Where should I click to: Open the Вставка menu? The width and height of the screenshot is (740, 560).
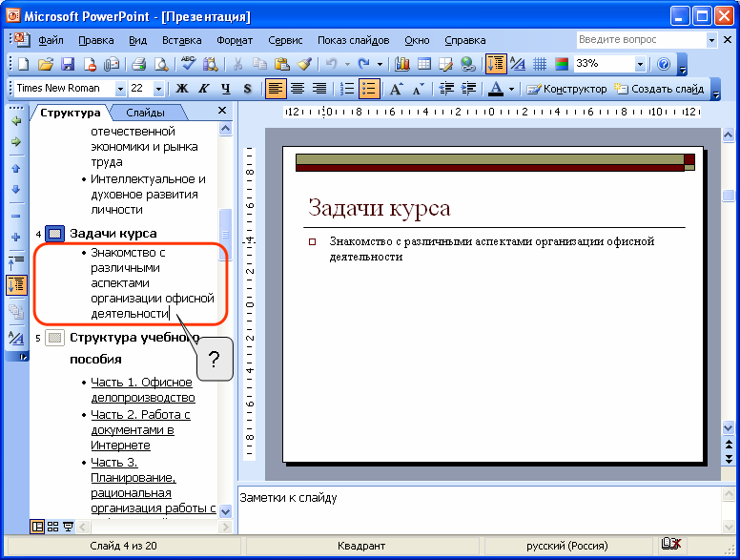click(182, 41)
